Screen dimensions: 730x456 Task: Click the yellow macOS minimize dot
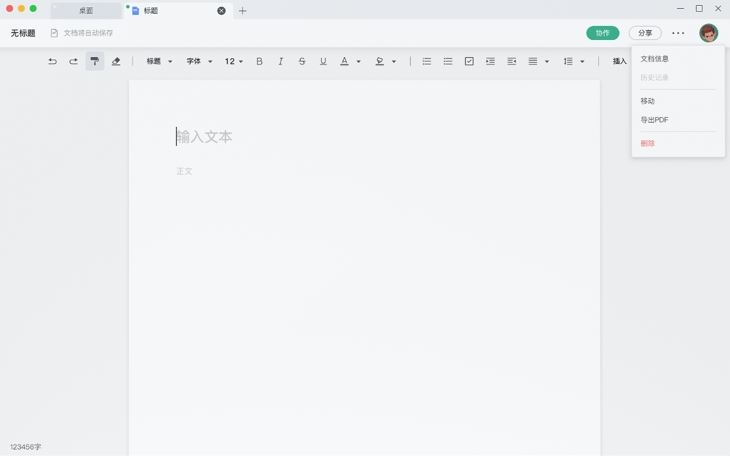21,8
